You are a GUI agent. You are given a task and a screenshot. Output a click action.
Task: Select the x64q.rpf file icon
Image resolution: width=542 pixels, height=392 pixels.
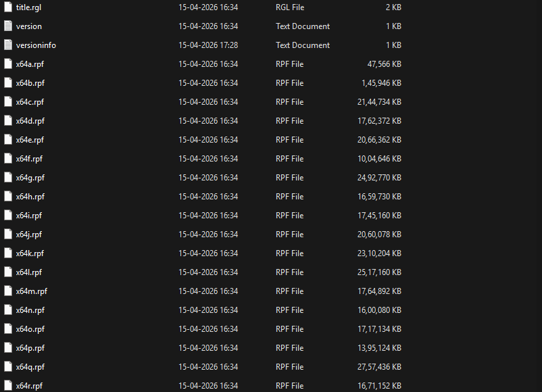pos(8,367)
